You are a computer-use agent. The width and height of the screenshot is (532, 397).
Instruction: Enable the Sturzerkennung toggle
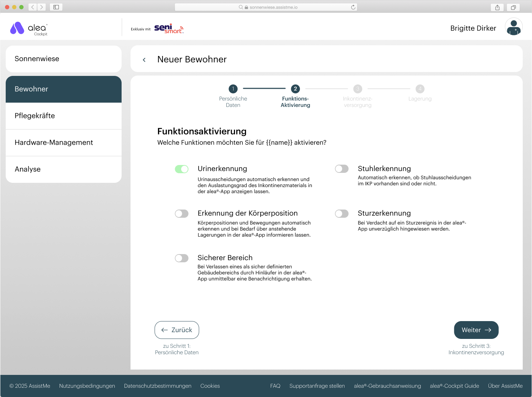point(342,213)
